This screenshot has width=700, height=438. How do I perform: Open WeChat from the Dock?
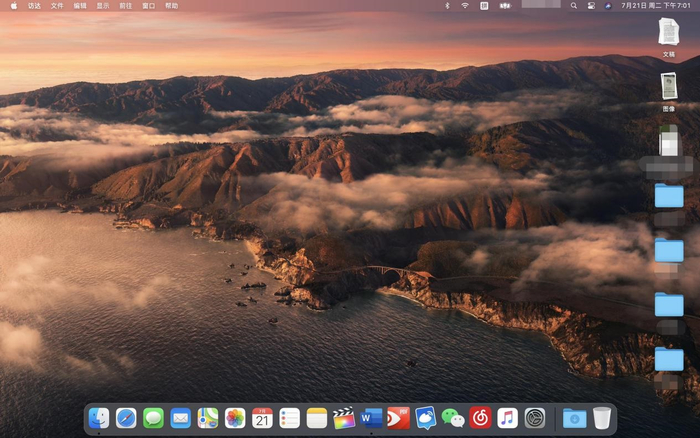(x=453, y=418)
